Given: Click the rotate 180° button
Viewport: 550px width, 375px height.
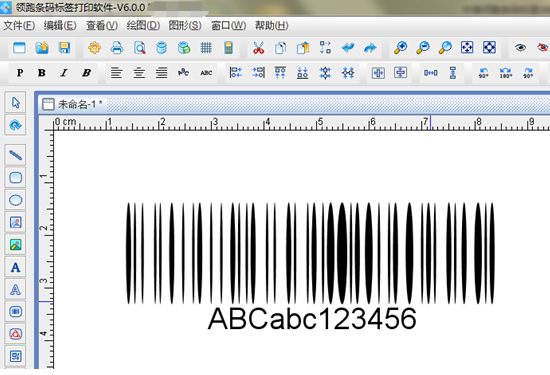Looking at the screenshot, I should coord(506,73).
